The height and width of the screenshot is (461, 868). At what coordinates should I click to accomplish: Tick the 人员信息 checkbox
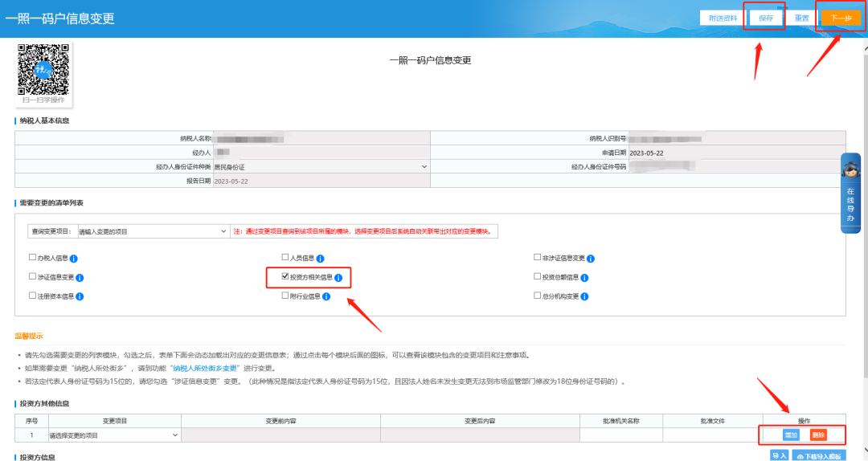pyautogui.click(x=285, y=257)
